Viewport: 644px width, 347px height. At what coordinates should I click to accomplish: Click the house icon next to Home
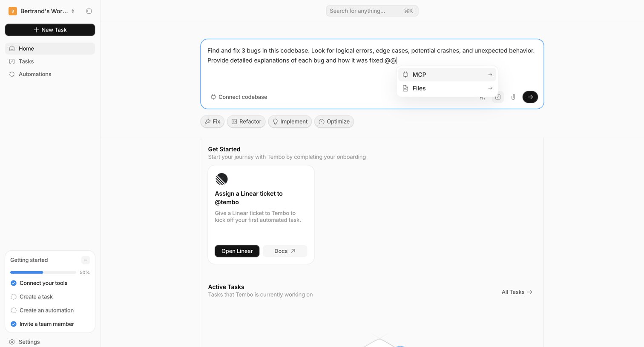tap(12, 49)
